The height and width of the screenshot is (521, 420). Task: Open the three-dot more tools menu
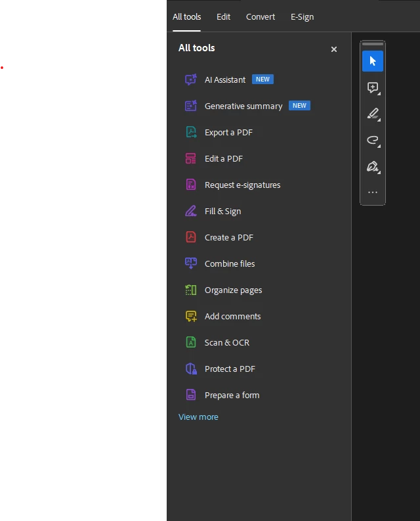[x=373, y=193]
